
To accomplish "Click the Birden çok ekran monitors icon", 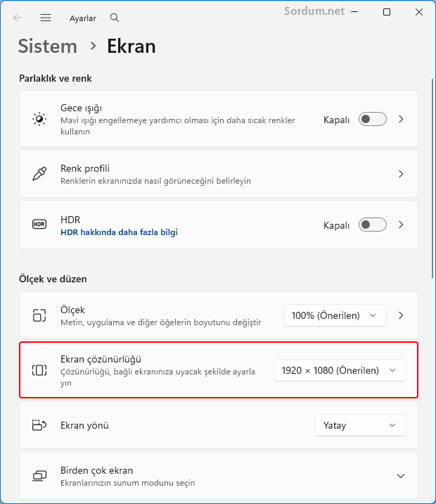I will click(x=39, y=476).
